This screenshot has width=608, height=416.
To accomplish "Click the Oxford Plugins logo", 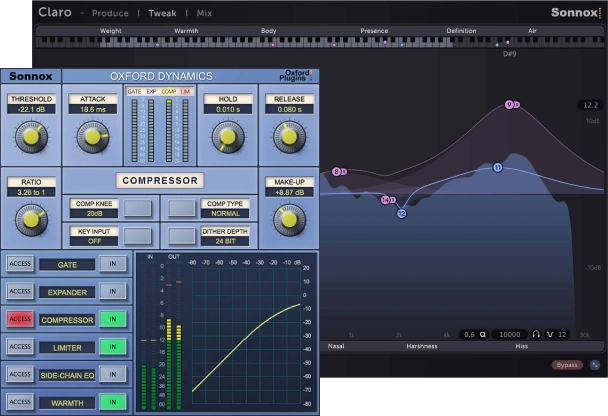I will (x=295, y=76).
